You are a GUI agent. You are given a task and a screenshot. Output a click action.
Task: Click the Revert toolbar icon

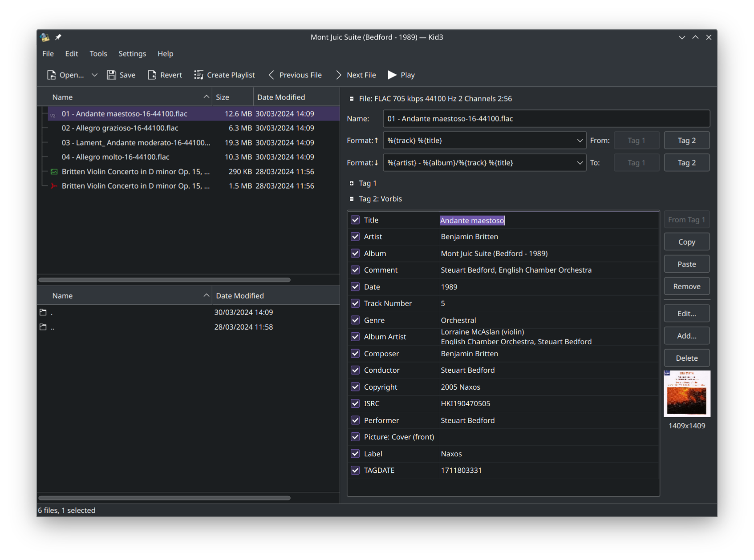tap(152, 75)
